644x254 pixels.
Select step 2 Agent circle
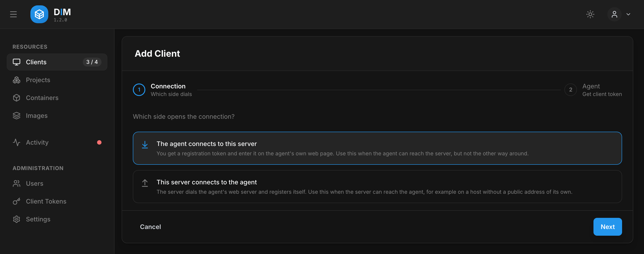coord(570,90)
